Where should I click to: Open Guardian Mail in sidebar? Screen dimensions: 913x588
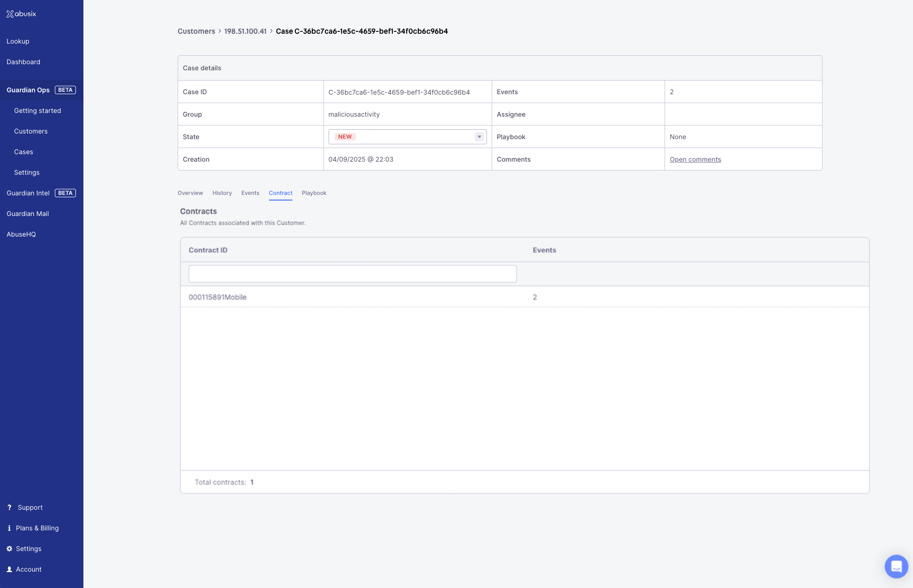pos(28,214)
